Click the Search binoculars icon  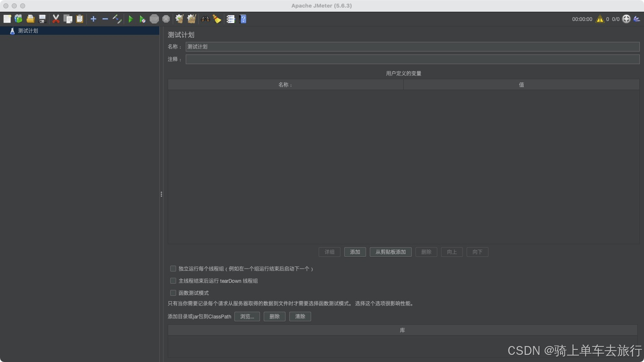[x=205, y=19]
